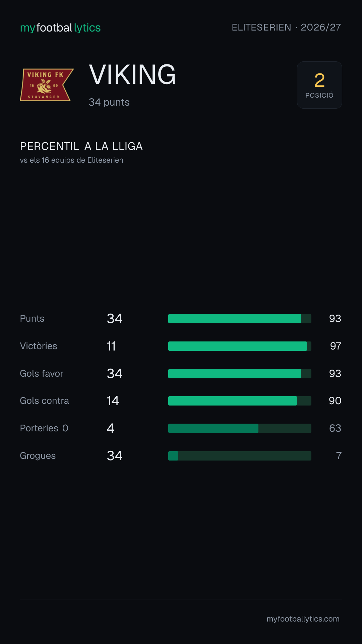Click the Gols contra percentile value 90
Image resolution: width=362 pixels, height=644 pixels.
click(335, 401)
